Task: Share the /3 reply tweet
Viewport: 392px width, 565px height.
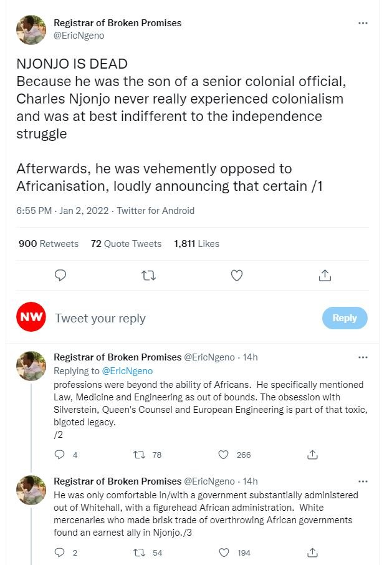Action: (313, 553)
